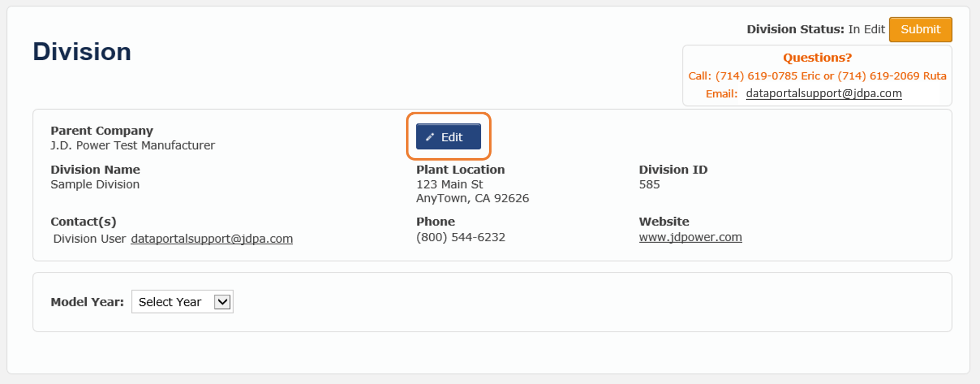The image size is (980, 384).
Task: Click the phone number (800) 544-6232
Action: [x=460, y=237]
